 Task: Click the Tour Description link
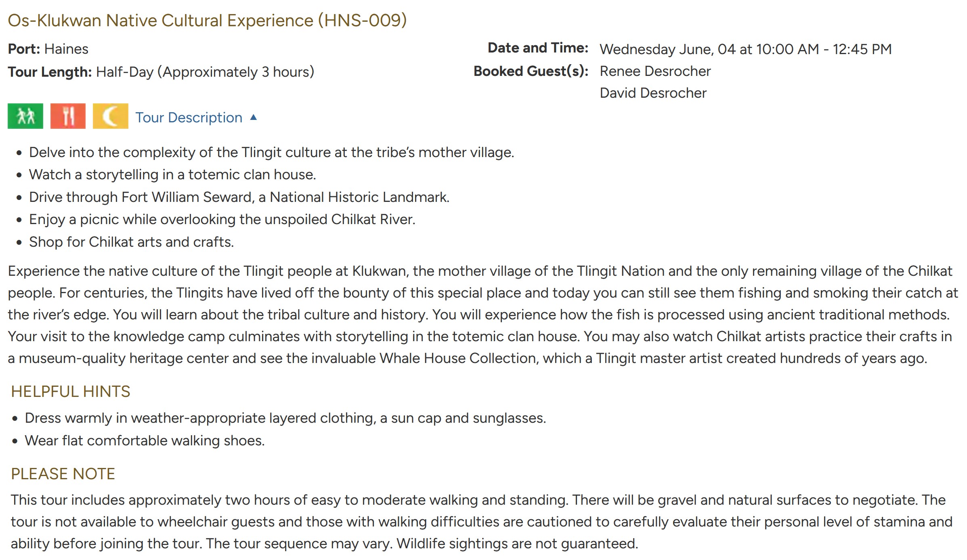click(189, 117)
